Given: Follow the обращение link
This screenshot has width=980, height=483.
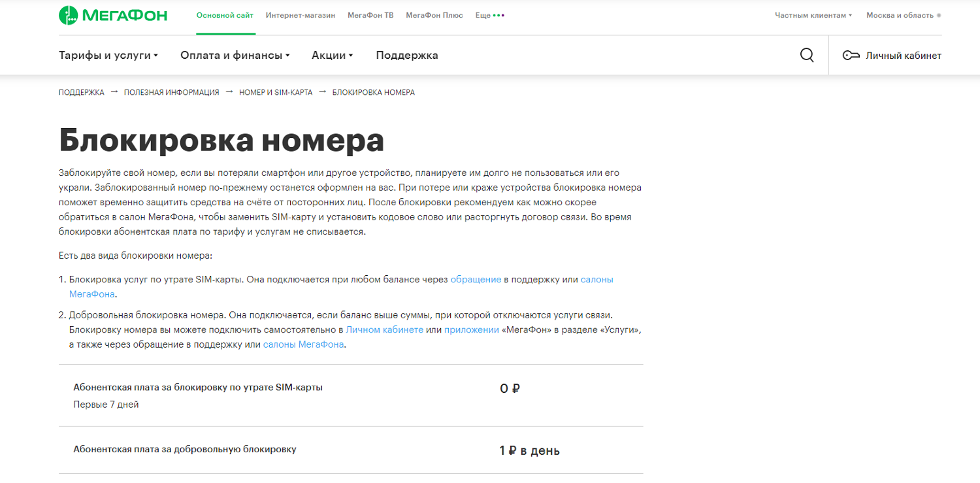Looking at the screenshot, I should pos(476,279).
